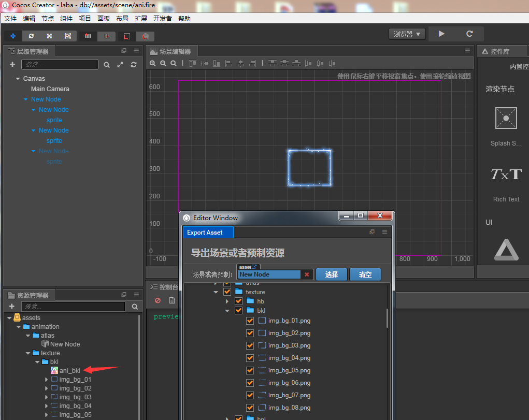Viewport: 529px width, 420px height.
Task: Click the play preview button
Action: pyautogui.click(x=441, y=34)
